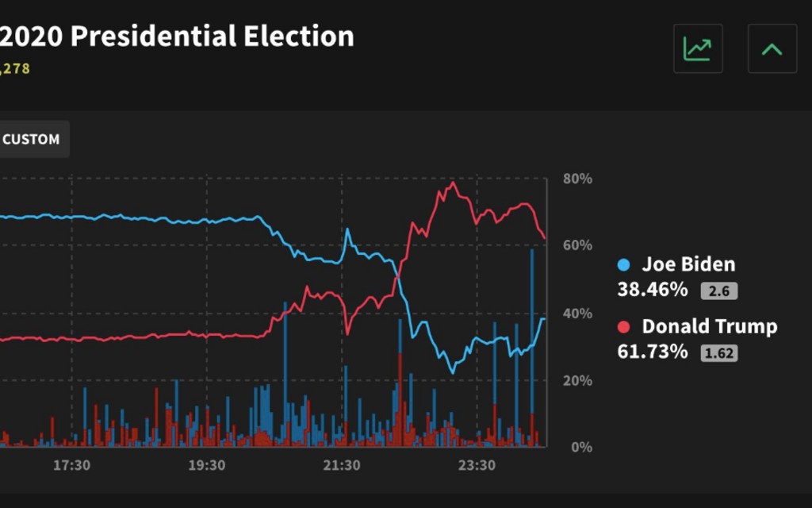Collapse the chart panel using the up chevron

point(772,48)
